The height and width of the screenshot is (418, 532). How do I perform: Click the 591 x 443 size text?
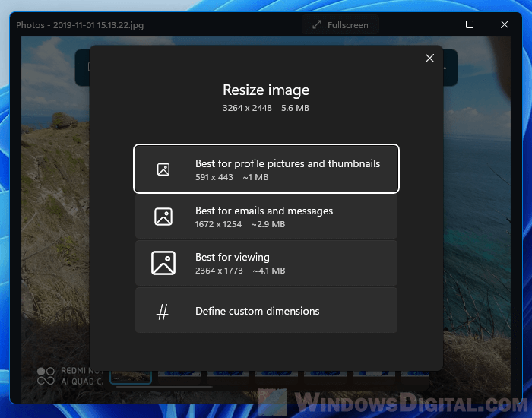point(214,177)
